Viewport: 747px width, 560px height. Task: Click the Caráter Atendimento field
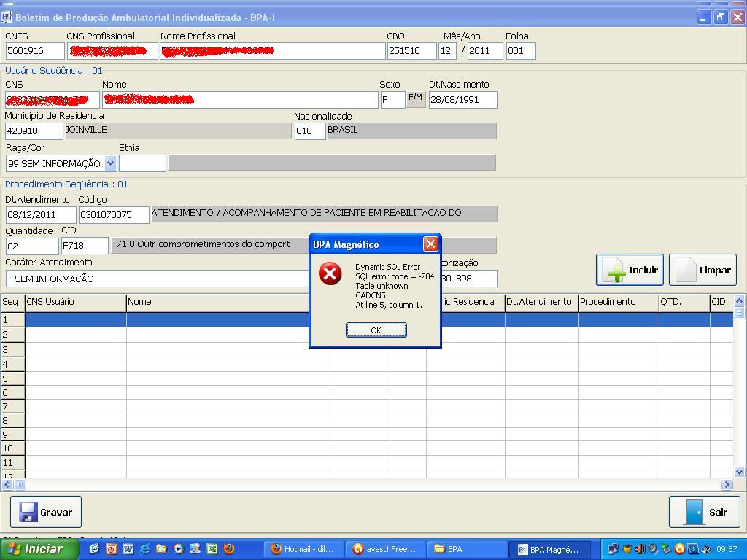tap(158, 279)
